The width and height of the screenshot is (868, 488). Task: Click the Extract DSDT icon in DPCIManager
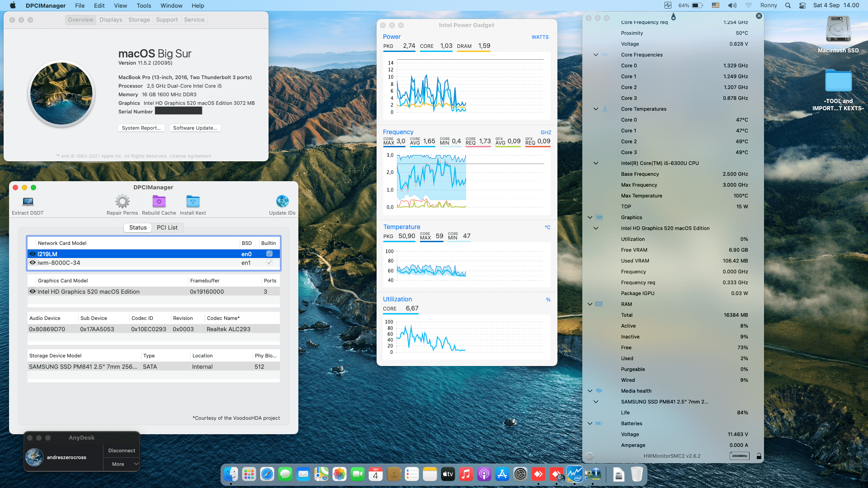[x=28, y=201]
